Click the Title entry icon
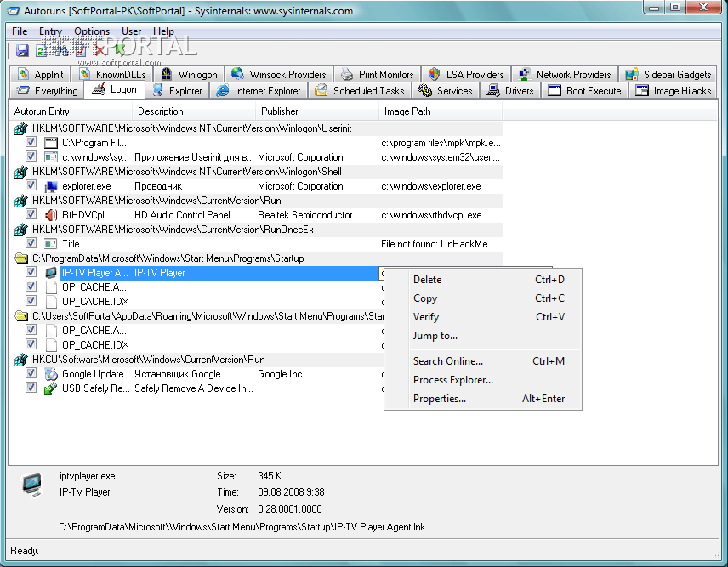The height and width of the screenshot is (567, 728). (51, 244)
